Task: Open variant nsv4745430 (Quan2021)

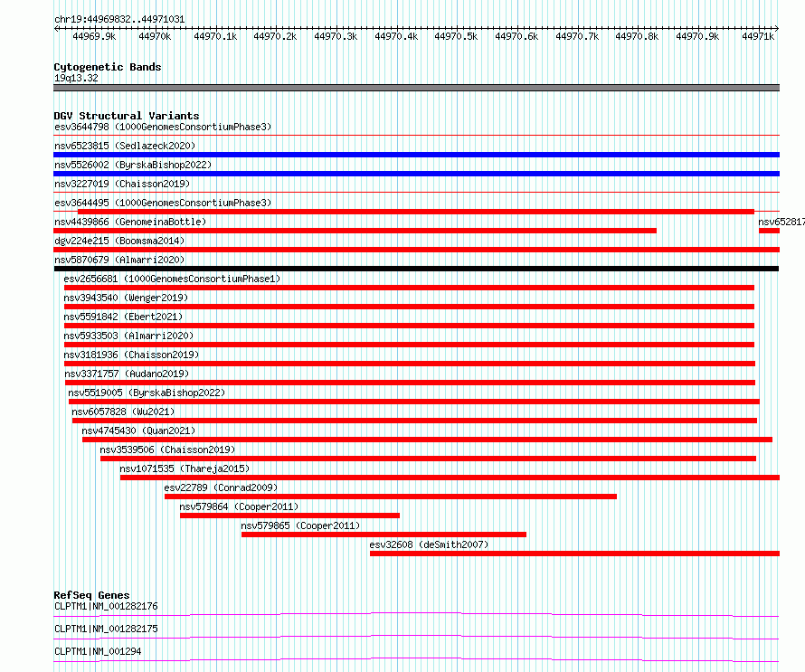Action: 138,431
